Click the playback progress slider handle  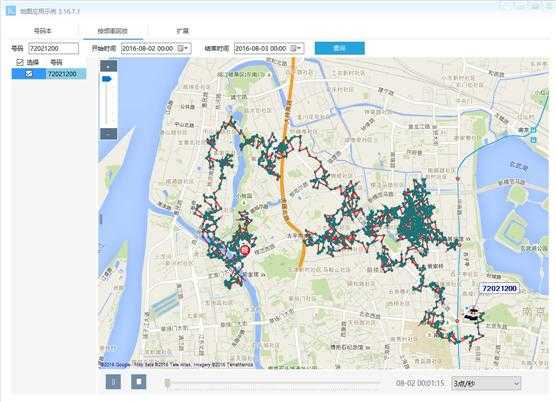point(167,383)
